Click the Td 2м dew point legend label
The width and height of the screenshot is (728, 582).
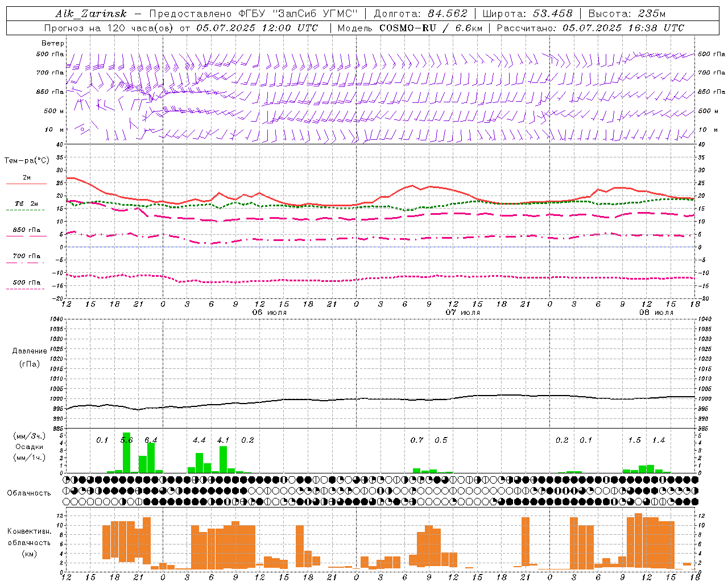pyautogui.click(x=27, y=203)
